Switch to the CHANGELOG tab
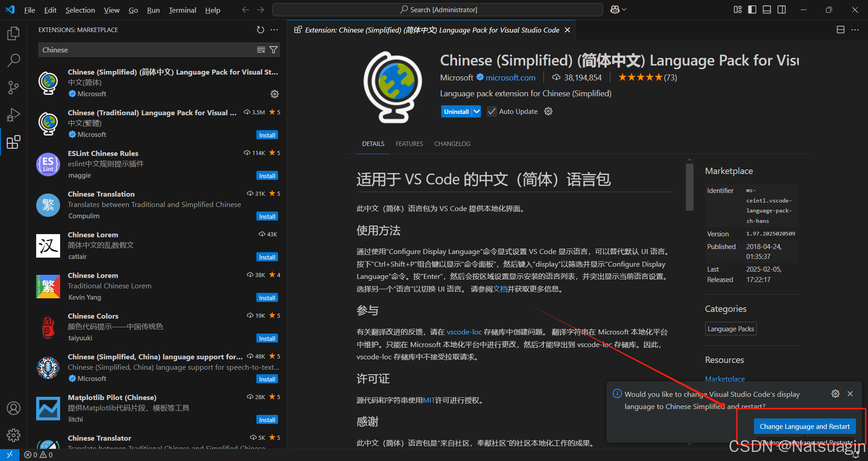 point(452,144)
